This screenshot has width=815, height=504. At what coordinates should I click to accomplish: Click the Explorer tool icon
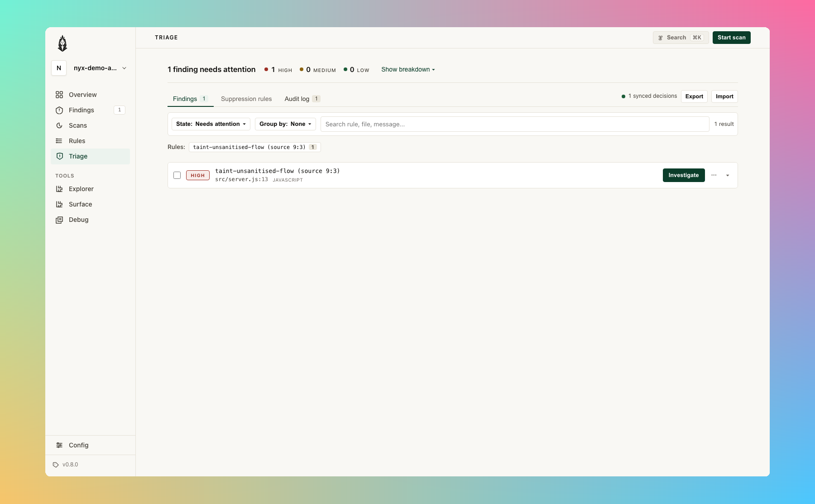point(59,189)
